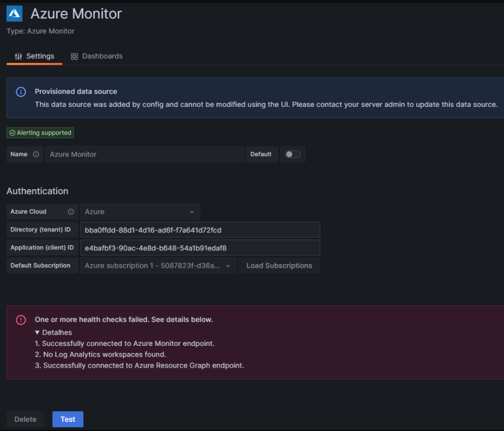
Task: Click the Azure Cloud info icon
Action: coord(70,211)
